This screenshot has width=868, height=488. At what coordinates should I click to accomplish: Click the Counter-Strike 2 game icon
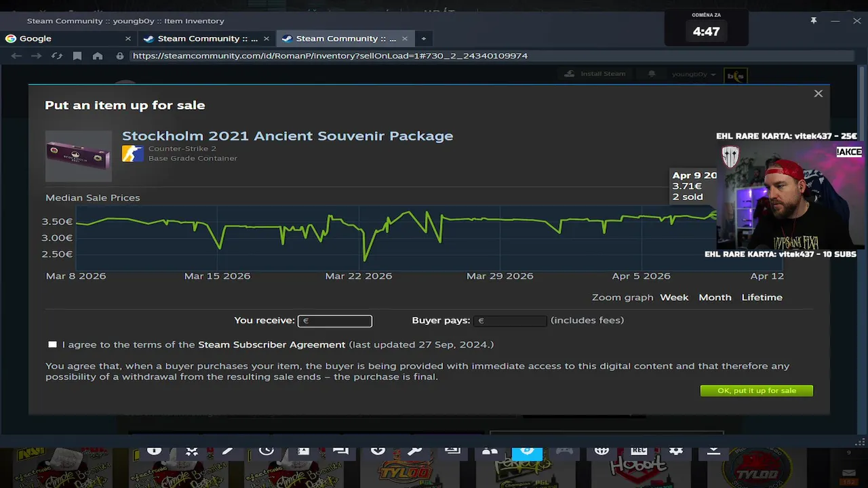coord(133,153)
